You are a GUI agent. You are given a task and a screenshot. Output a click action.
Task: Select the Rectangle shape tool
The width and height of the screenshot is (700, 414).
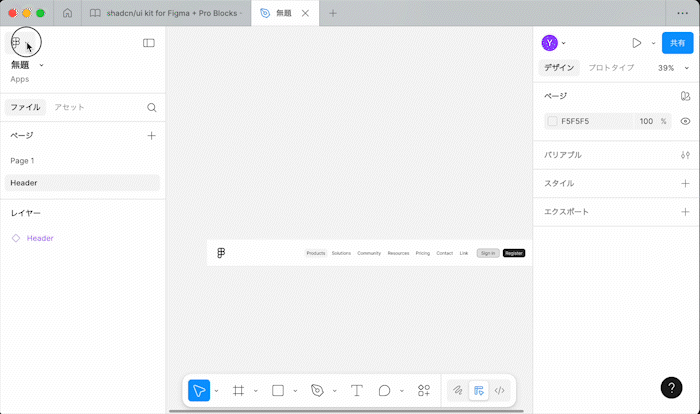[x=278, y=391]
